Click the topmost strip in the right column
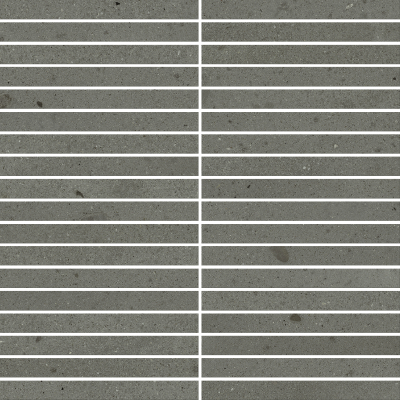The height and width of the screenshot is (400, 400). [301, 9]
